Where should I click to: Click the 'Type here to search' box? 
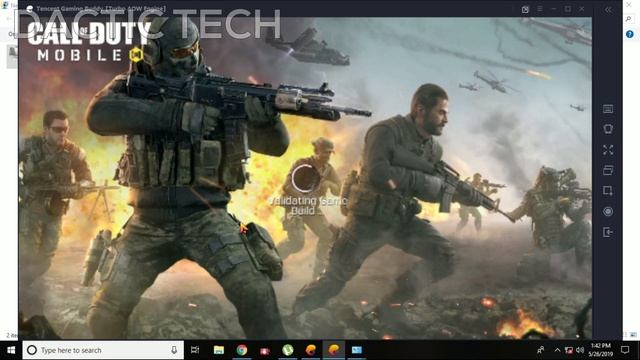coord(103,350)
